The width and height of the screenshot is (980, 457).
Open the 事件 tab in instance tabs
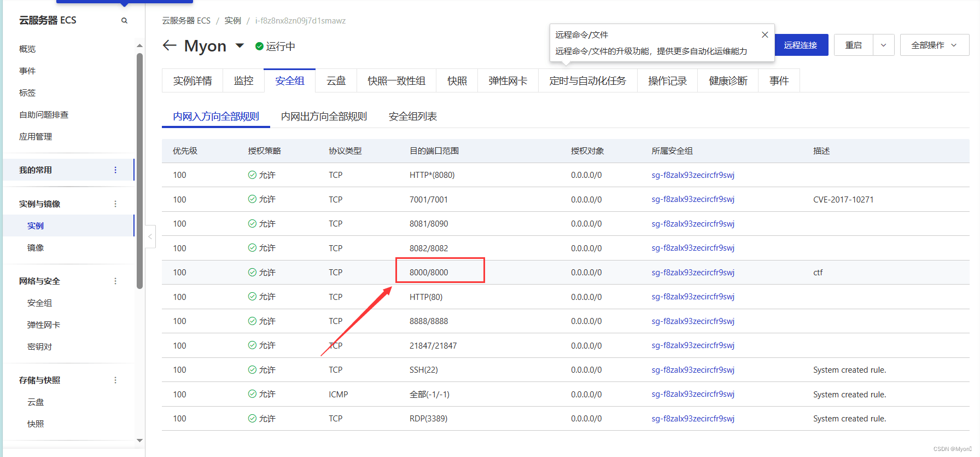pos(779,80)
